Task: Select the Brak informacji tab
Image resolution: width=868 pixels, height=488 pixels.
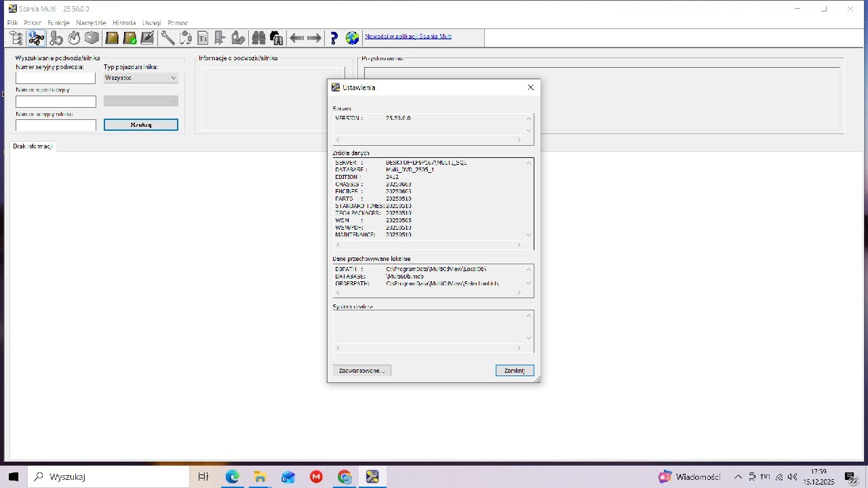Action: 33,146
